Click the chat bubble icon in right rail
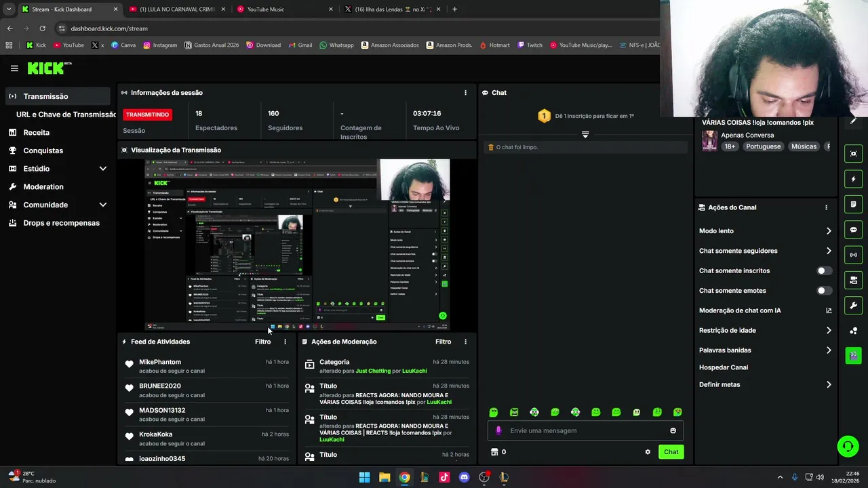The width and height of the screenshot is (868, 488). click(853, 230)
